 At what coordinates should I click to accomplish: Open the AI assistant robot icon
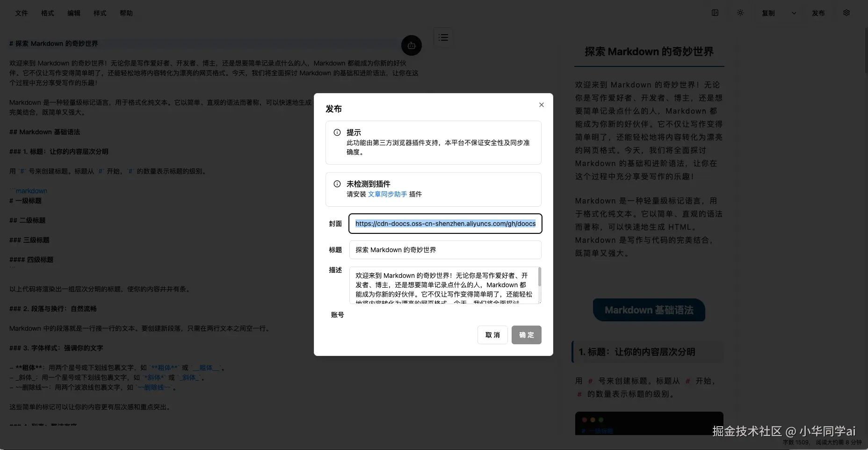(412, 45)
